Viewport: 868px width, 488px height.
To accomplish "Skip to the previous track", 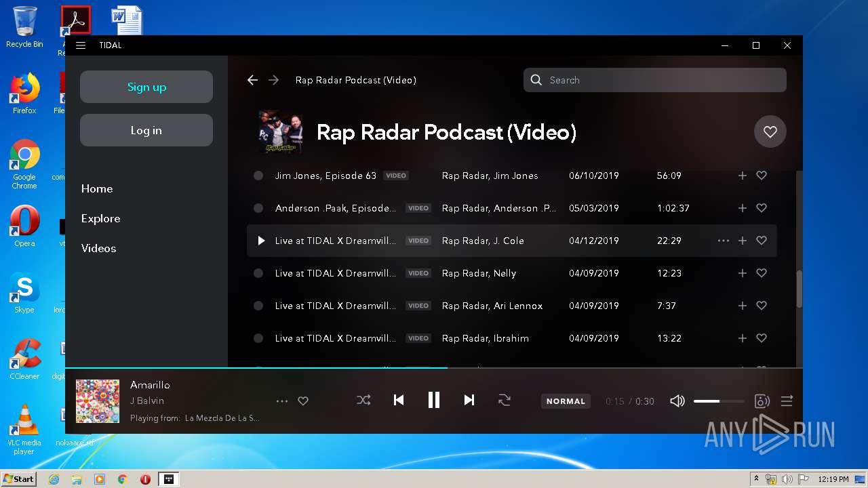I will coord(399,401).
